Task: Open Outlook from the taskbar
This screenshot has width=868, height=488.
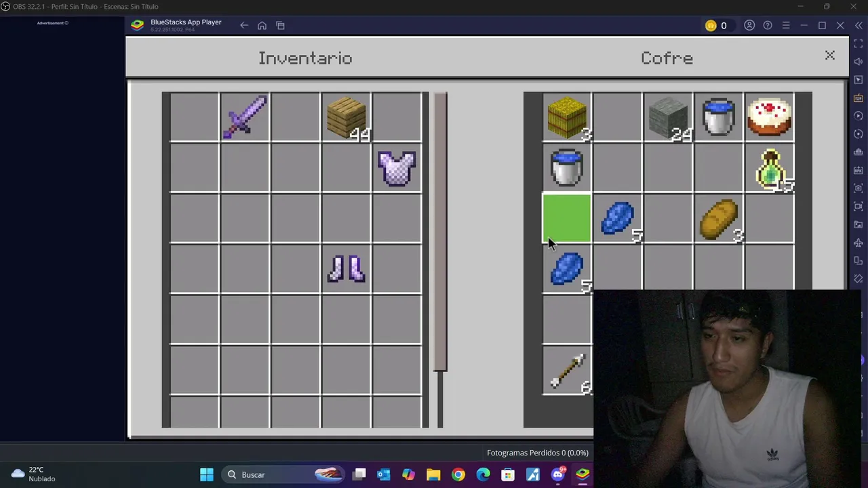Action: point(384,474)
